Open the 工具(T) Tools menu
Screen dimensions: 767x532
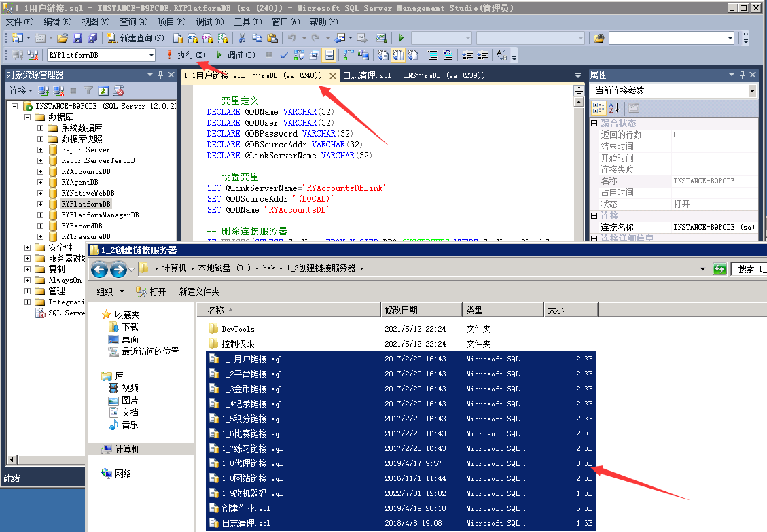[248, 22]
